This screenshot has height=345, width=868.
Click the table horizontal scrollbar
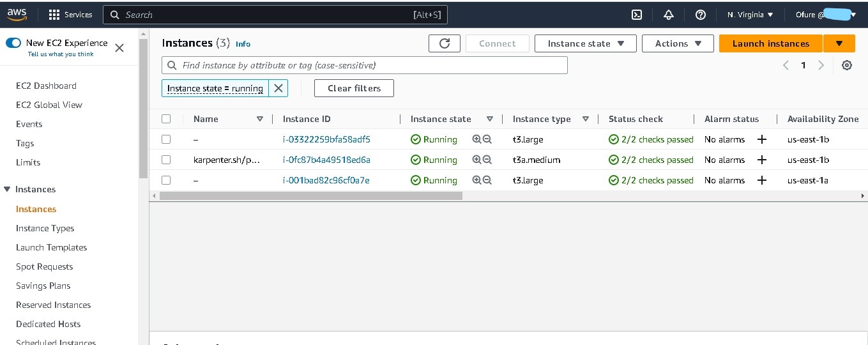(310, 195)
